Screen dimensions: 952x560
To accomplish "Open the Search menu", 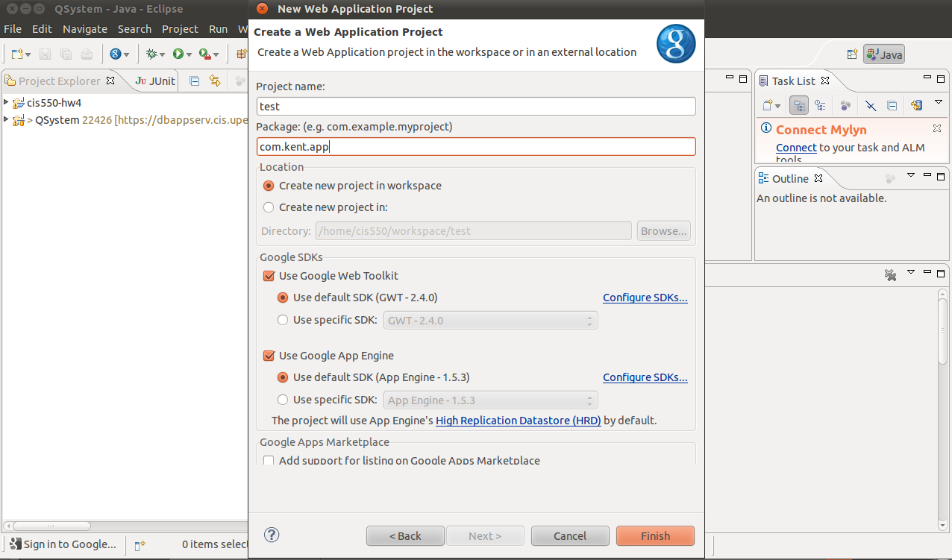I will tap(134, 29).
